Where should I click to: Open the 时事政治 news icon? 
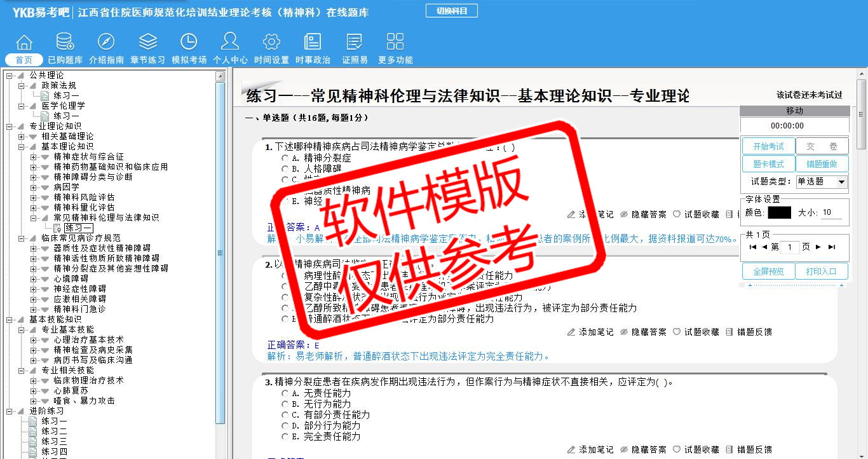click(x=313, y=43)
